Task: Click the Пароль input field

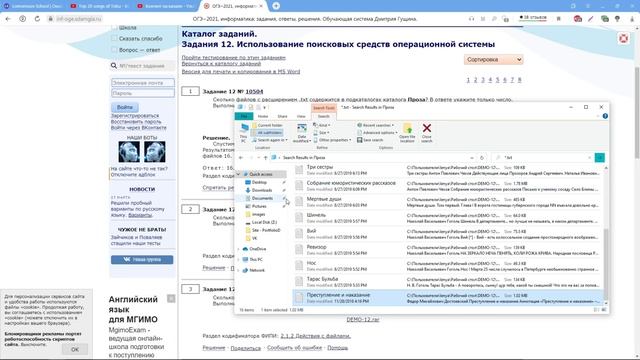Action: click(142, 93)
